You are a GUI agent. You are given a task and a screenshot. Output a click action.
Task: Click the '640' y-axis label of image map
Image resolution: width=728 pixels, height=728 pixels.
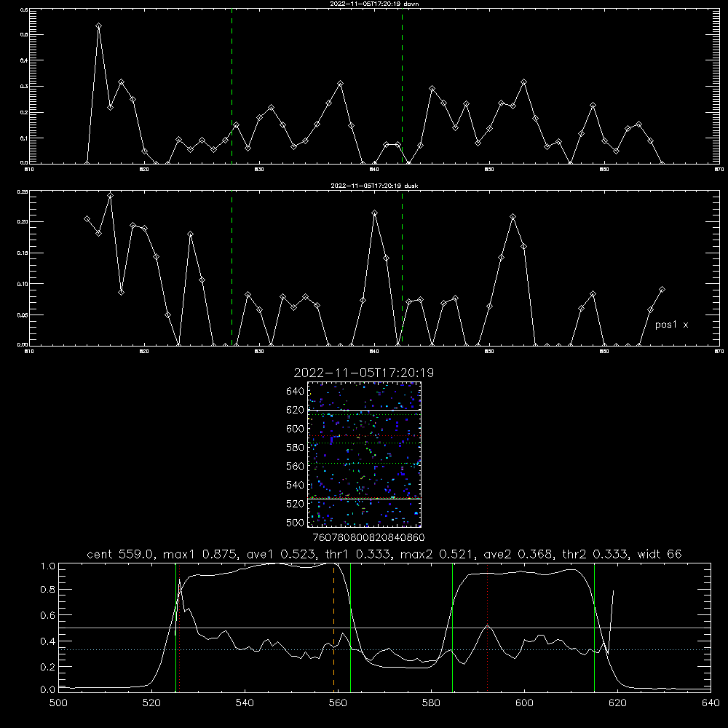click(x=296, y=391)
